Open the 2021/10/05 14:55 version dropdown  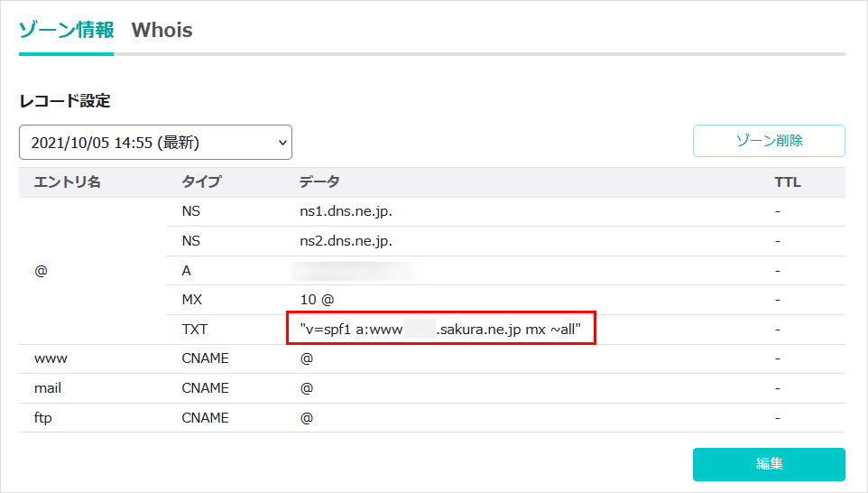coord(155,143)
